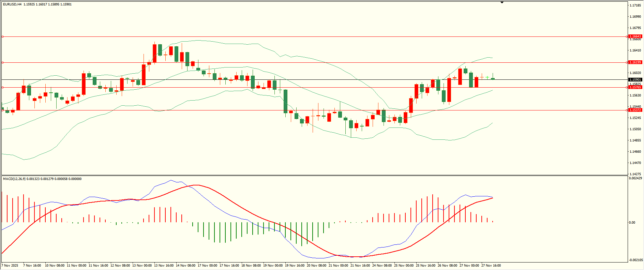Click the 1.15372 red price label
The height and width of the screenshot is (270, 644).
click(x=635, y=110)
